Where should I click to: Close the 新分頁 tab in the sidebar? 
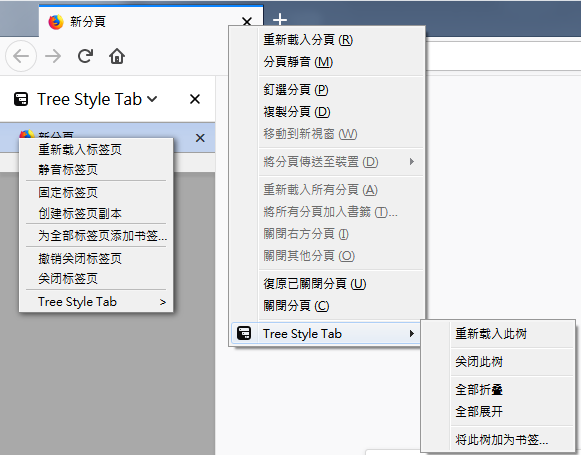200,138
